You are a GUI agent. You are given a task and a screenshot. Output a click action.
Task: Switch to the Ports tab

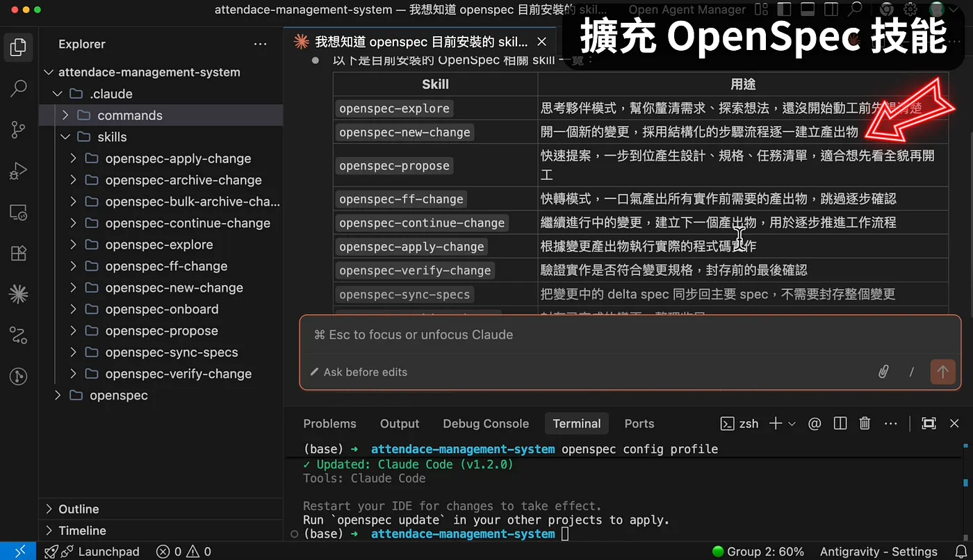pos(639,424)
